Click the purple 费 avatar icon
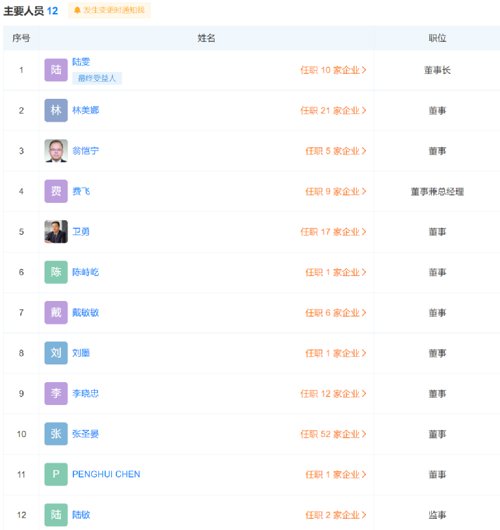Viewport: 500px width, 530px height. (56, 191)
